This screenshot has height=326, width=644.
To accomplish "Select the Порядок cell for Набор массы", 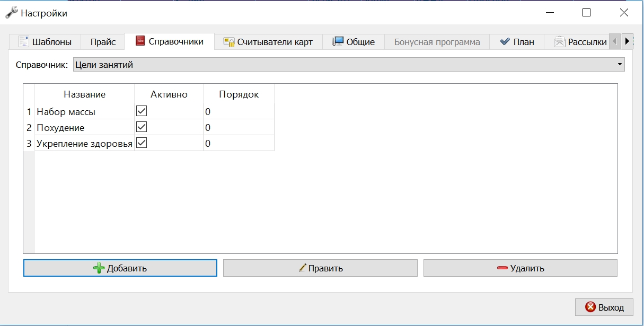I will pyautogui.click(x=239, y=111).
